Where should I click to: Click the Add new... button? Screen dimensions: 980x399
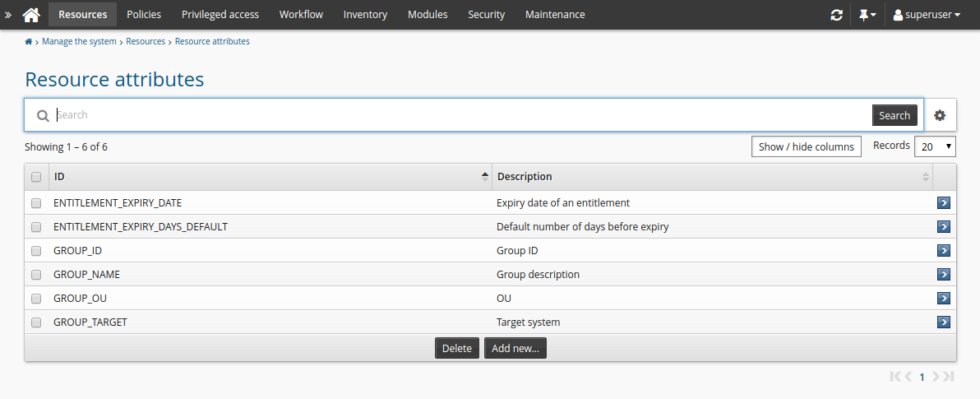(x=515, y=348)
